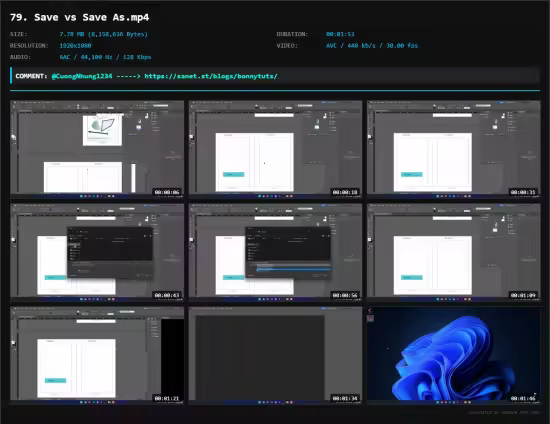Select the Windows wallpaper frame at 00:01:46
This screenshot has height=424, width=550.
[454, 355]
